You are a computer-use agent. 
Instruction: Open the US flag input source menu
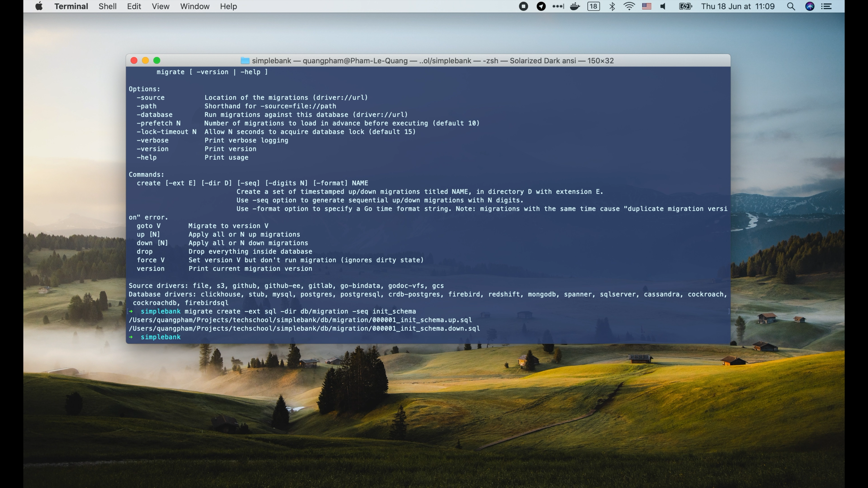(x=646, y=6)
